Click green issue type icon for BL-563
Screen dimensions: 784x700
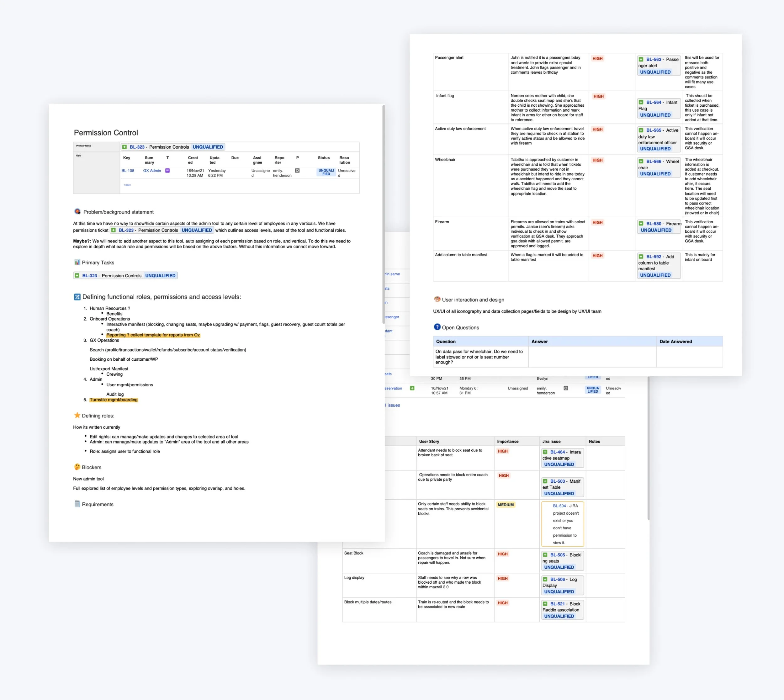(641, 59)
